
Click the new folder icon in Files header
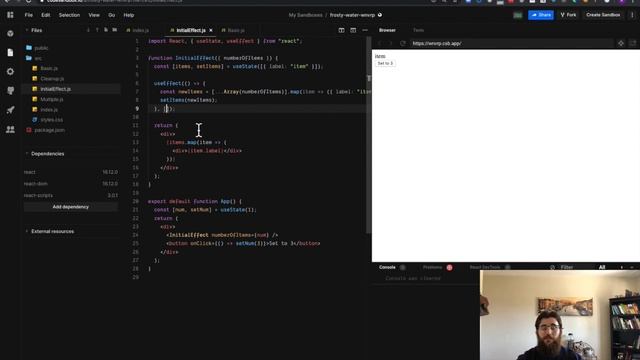pyautogui.click(x=115, y=30)
